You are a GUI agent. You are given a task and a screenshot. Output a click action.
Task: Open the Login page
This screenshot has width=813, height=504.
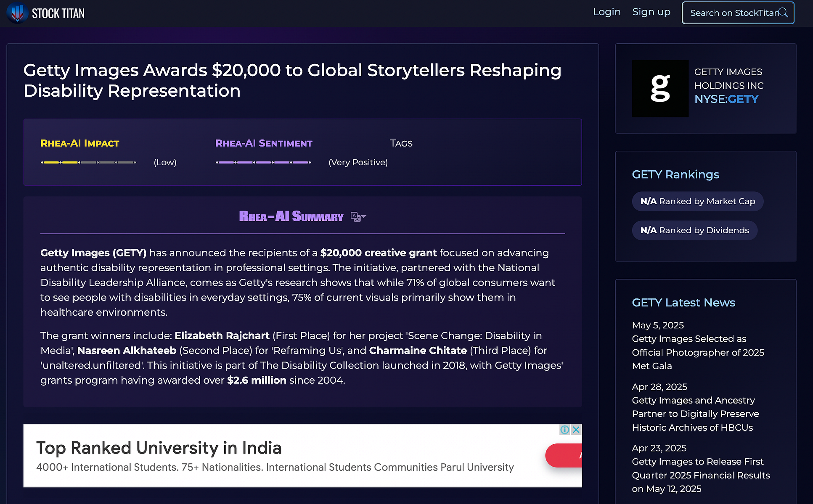[606, 12]
